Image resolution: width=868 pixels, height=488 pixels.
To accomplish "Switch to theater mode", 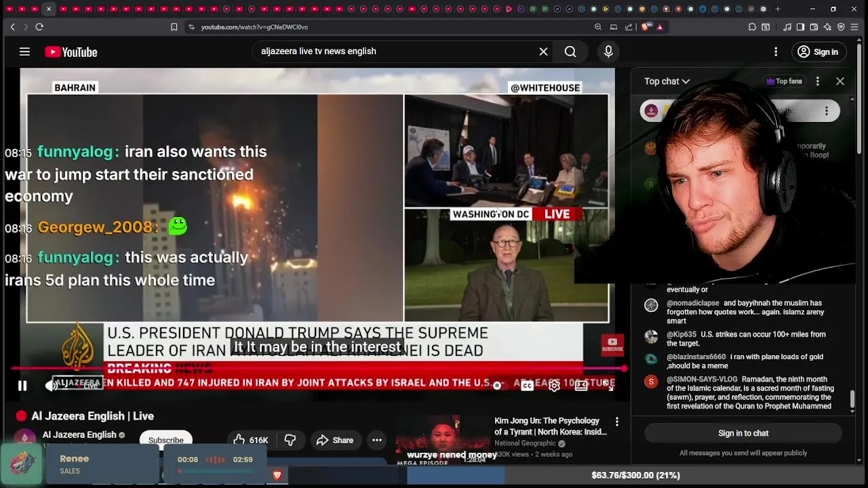I will (581, 386).
